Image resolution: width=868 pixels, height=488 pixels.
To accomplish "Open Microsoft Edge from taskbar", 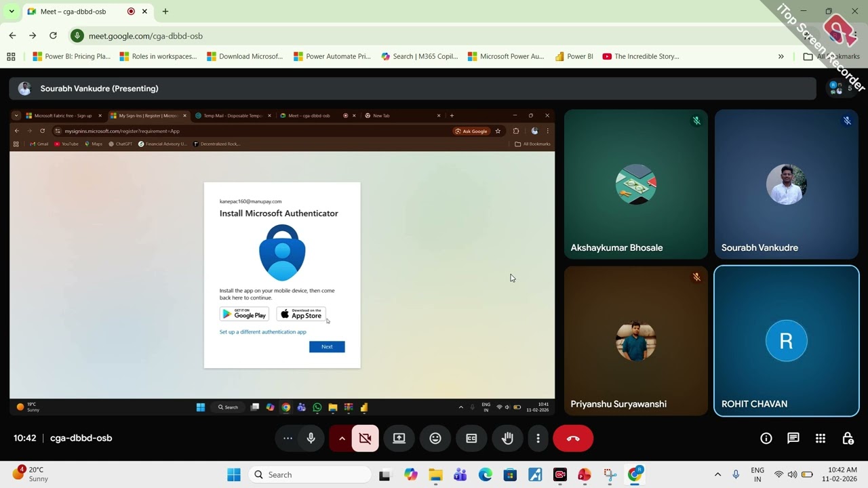I will 486,474.
